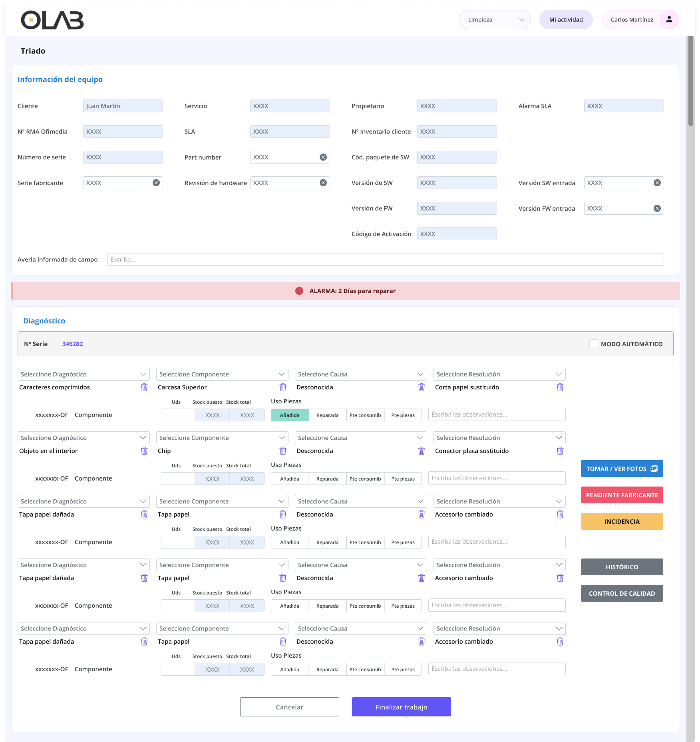Image resolution: width=700 pixels, height=742 pixels.
Task: Delete Conector placa sustituido resolution
Action: [x=560, y=451]
